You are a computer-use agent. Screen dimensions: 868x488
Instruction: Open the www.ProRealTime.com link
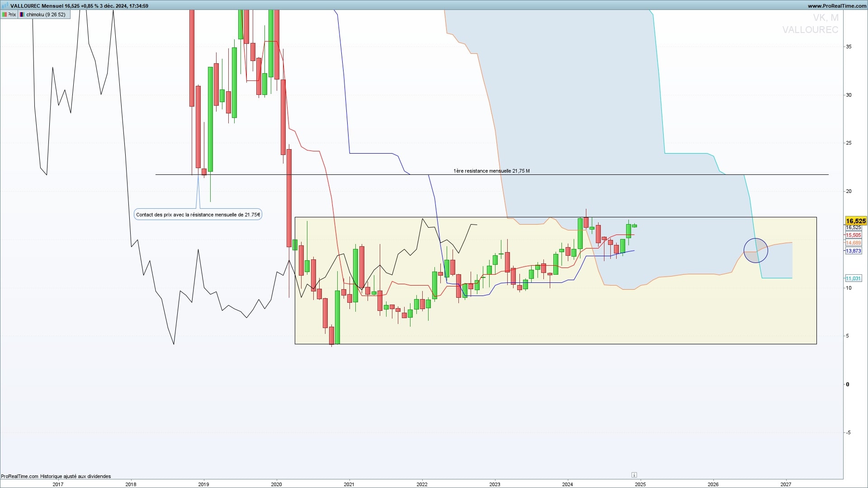click(836, 6)
